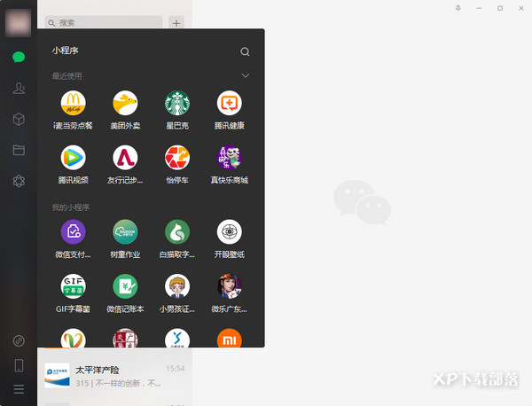Open the hamburger settings menu in sidebar
This screenshot has height=406, width=532.
[x=19, y=389]
